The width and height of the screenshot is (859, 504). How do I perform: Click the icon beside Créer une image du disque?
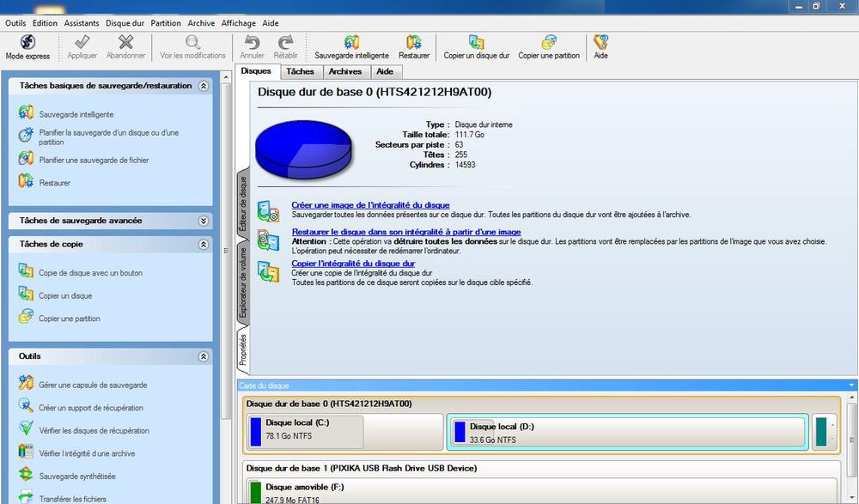[268, 211]
